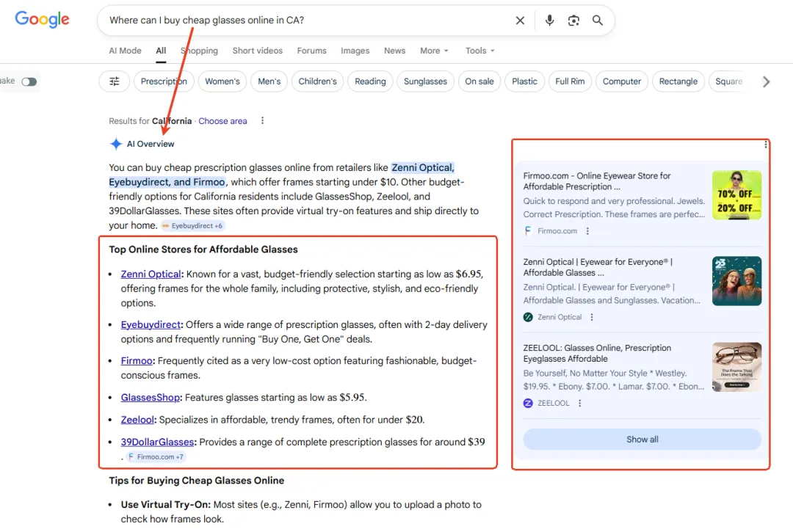Open the Eyebuydirect link in the list
The width and height of the screenshot is (793, 532).
click(151, 324)
